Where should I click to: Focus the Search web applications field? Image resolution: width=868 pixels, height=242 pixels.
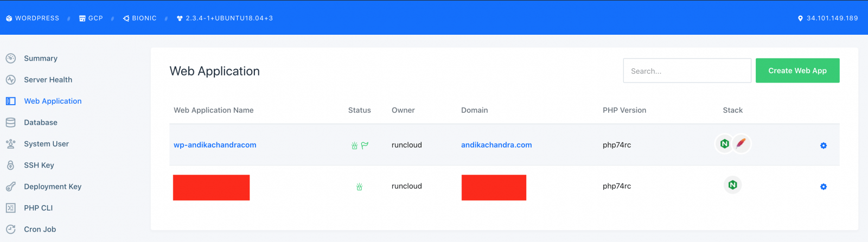(687, 71)
